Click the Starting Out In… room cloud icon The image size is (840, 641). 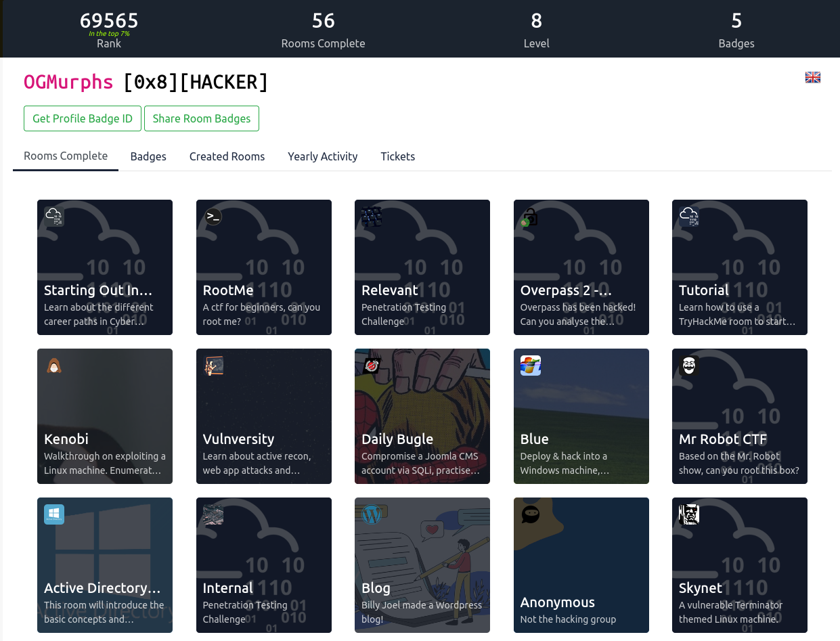(54, 217)
